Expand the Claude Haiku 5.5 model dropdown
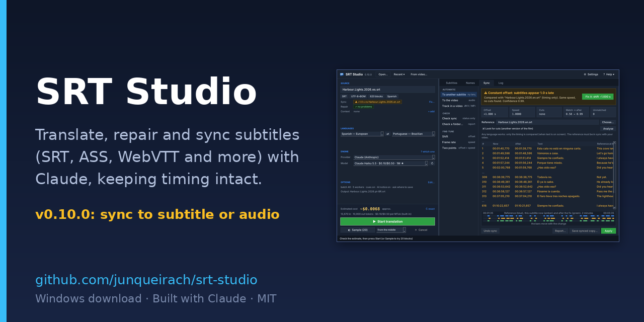 (390, 163)
